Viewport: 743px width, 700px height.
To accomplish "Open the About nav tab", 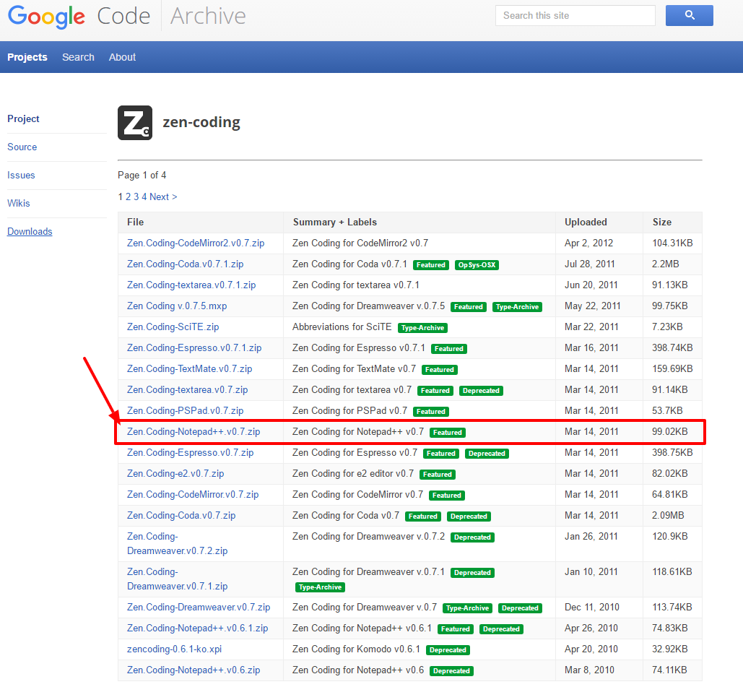I will coord(122,57).
